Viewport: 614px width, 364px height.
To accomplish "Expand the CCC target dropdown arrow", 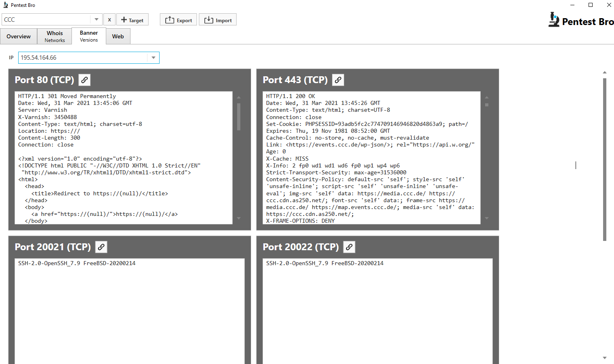I will [x=96, y=19].
